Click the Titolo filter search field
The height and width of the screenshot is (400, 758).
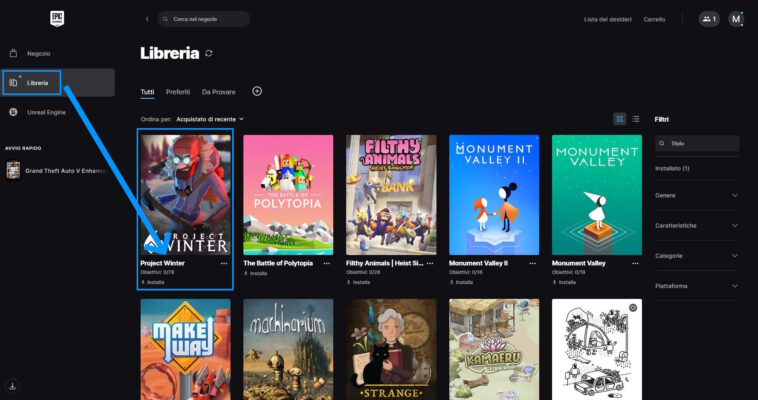coord(697,143)
